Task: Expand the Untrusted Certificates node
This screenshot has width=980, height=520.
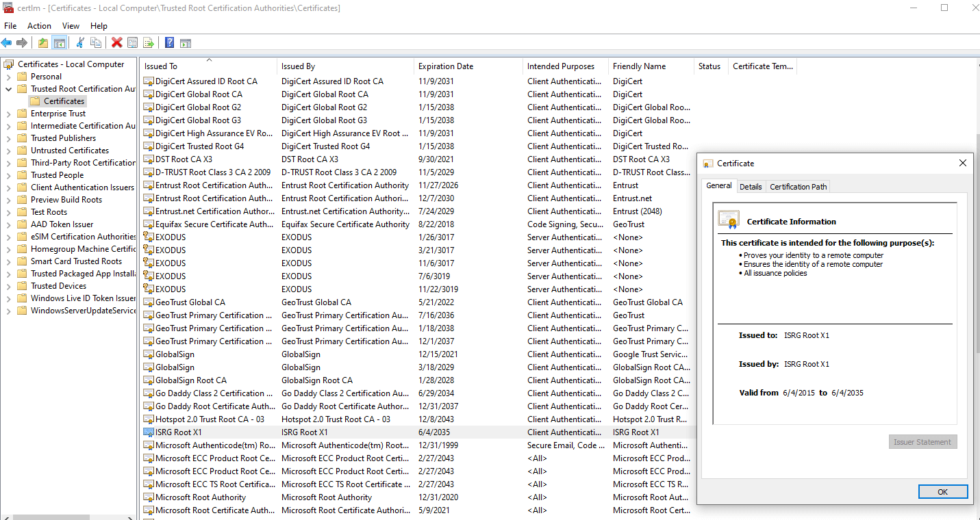Action: click(x=8, y=151)
